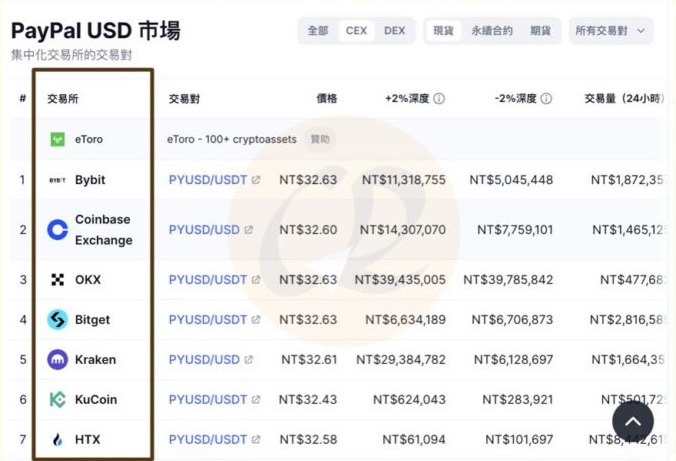The height and width of the screenshot is (461, 676).
Task: Open the 所有交易對 dropdown
Action: (x=611, y=31)
